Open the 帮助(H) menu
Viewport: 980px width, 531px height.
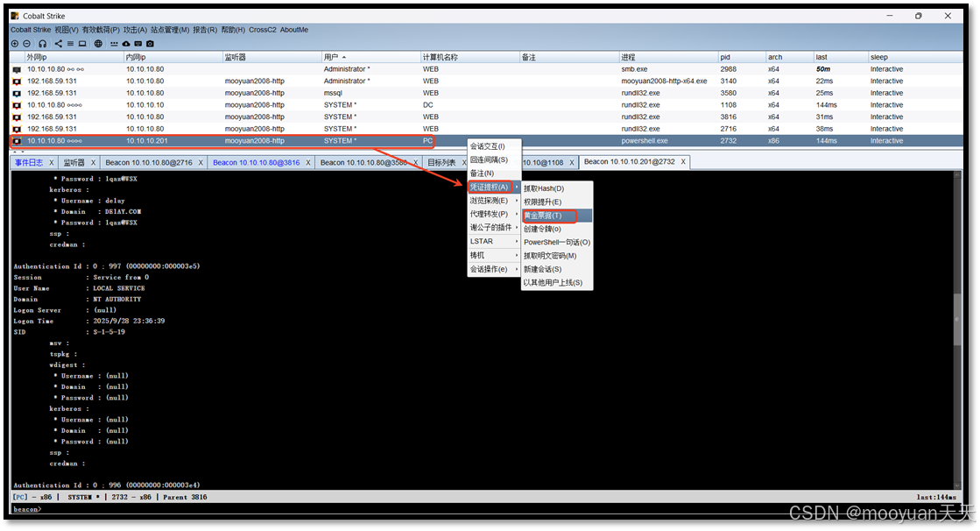233,30
